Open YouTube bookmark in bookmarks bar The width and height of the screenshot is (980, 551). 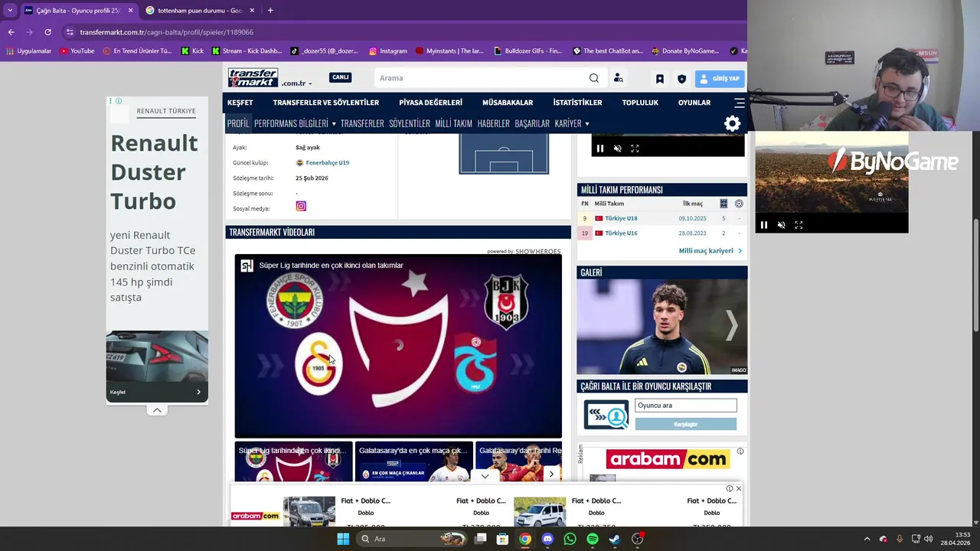[77, 51]
